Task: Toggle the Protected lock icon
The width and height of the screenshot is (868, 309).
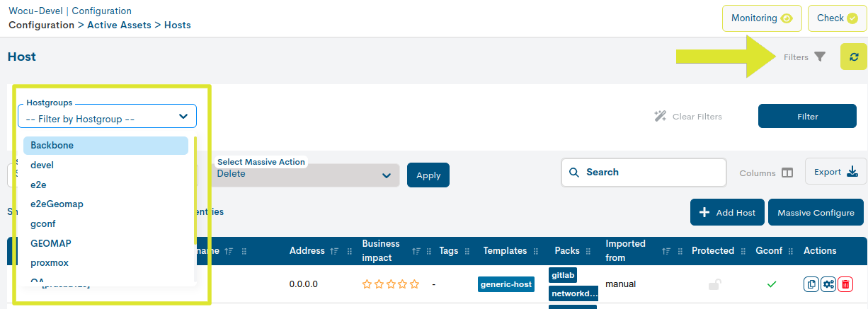Action: [x=715, y=284]
